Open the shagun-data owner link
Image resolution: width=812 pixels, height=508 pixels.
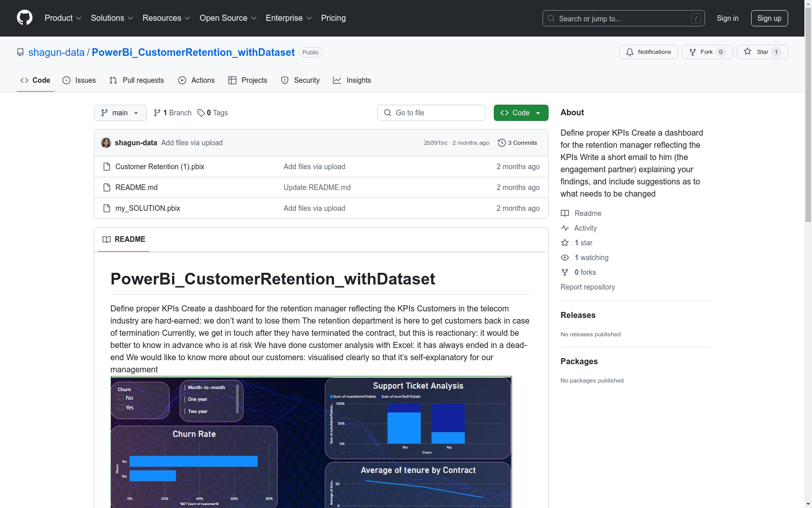(x=56, y=52)
